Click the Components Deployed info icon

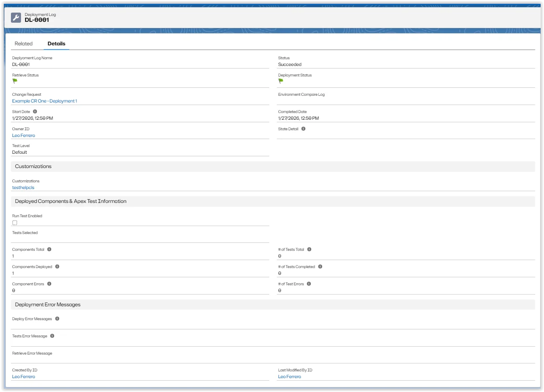(57, 266)
